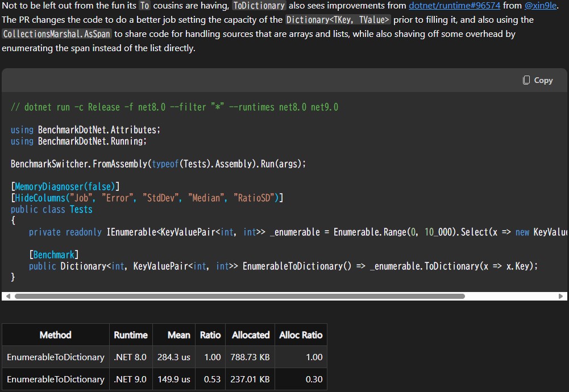Click the Runtime column header
Viewport: 569px width, 392px height.
pos(131,335)
